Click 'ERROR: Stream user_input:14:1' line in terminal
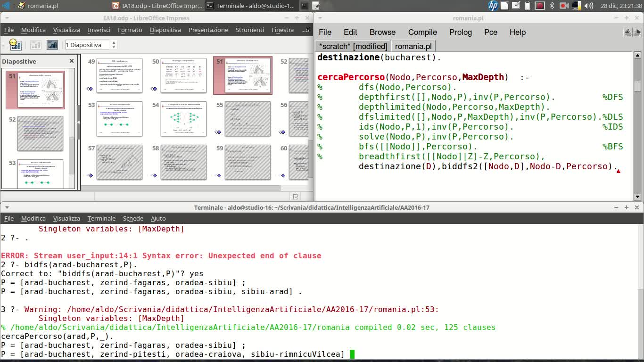This screenshot has height=362, width=644. tap(161, 255)
